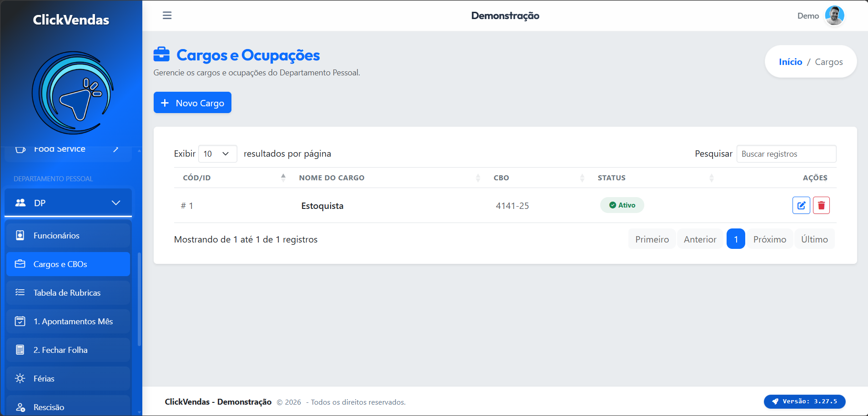Viewport: 868px width, 416px height.
Task: Open the Férias menu item
Action: (68, 378)
